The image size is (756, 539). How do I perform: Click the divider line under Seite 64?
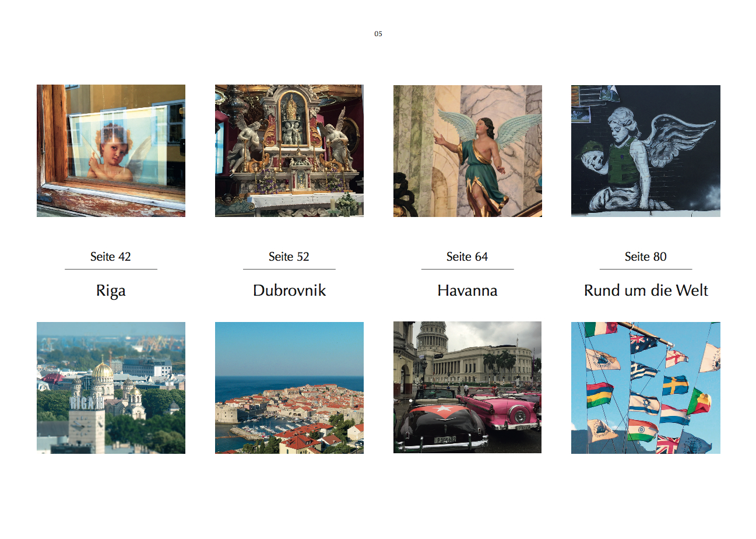[467, 269]
